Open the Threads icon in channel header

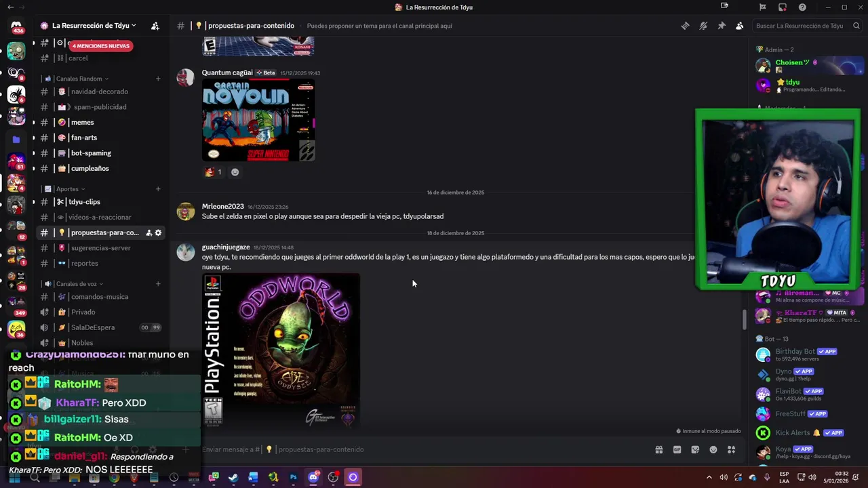pyautogui.click(x=685, y=26)
